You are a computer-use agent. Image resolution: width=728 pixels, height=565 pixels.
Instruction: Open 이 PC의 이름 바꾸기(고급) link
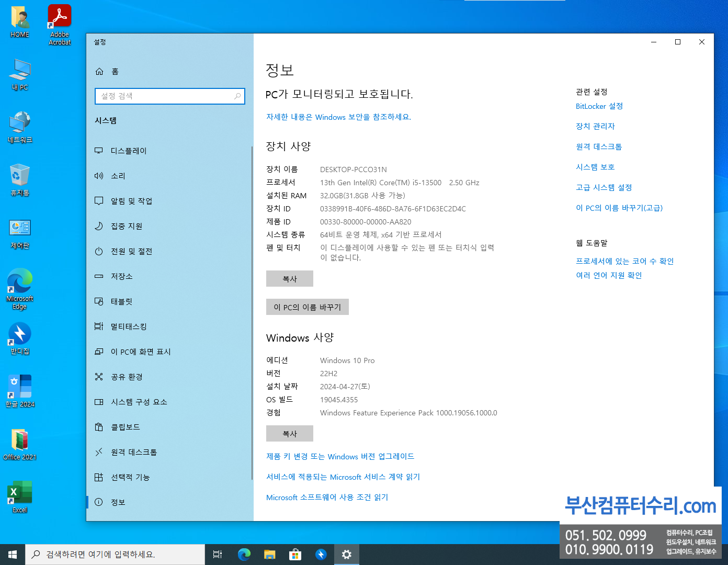click(x=619, y=208)
